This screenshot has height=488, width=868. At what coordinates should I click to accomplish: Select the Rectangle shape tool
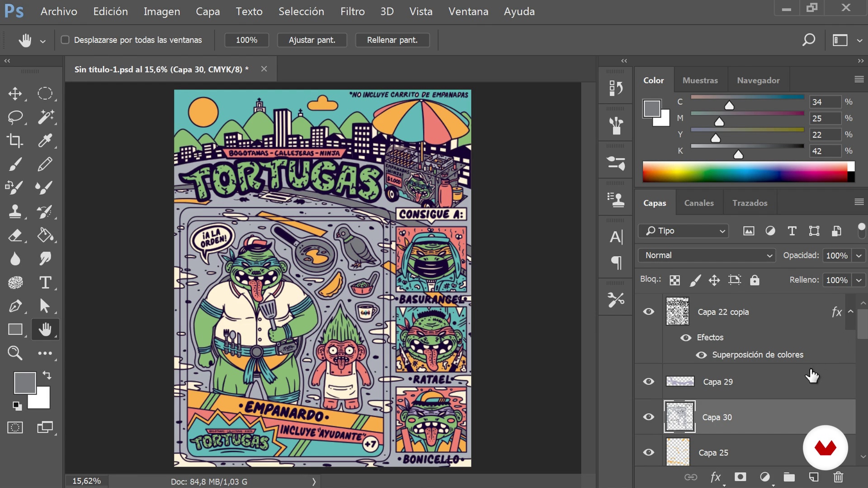15,329
